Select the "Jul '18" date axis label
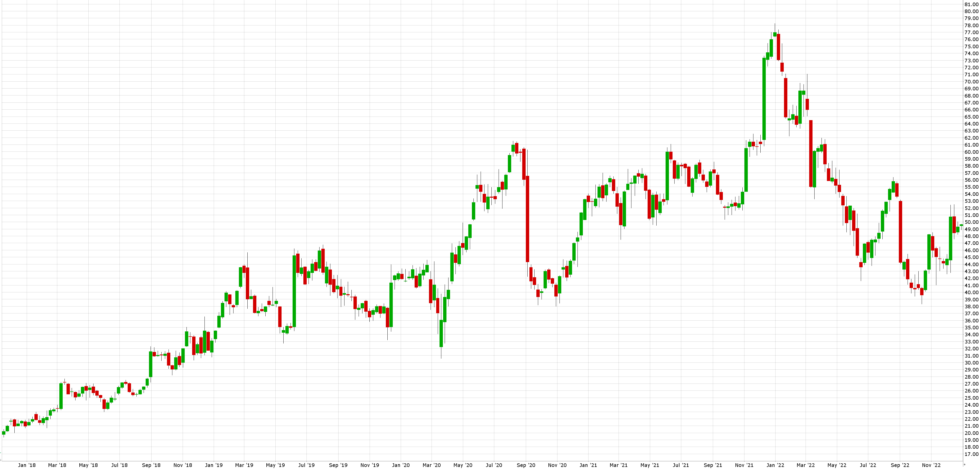The image size is (980, 469). (x=119, y=465)
